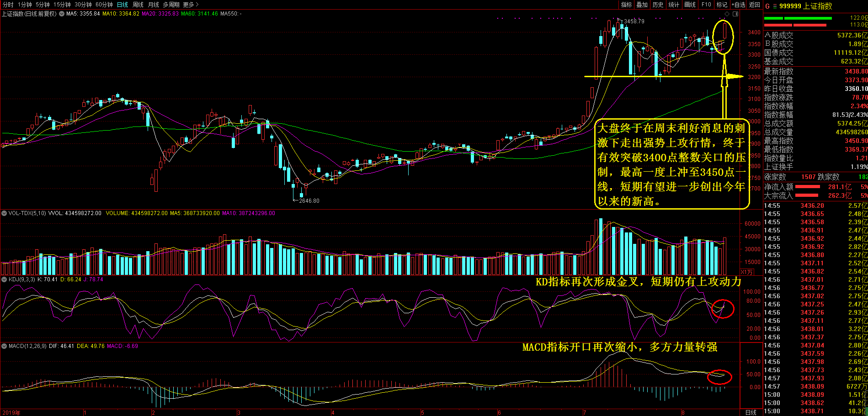Switch to the 分时 intraday chart tab
Image resolution: width=868 pixels, height=416 pixels.
(8, 5)
